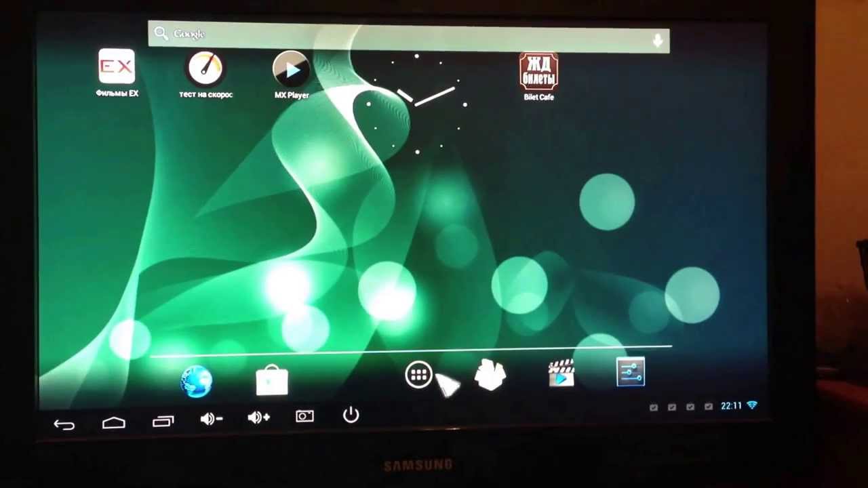Open the clapperboard video player app

point(561,373)
